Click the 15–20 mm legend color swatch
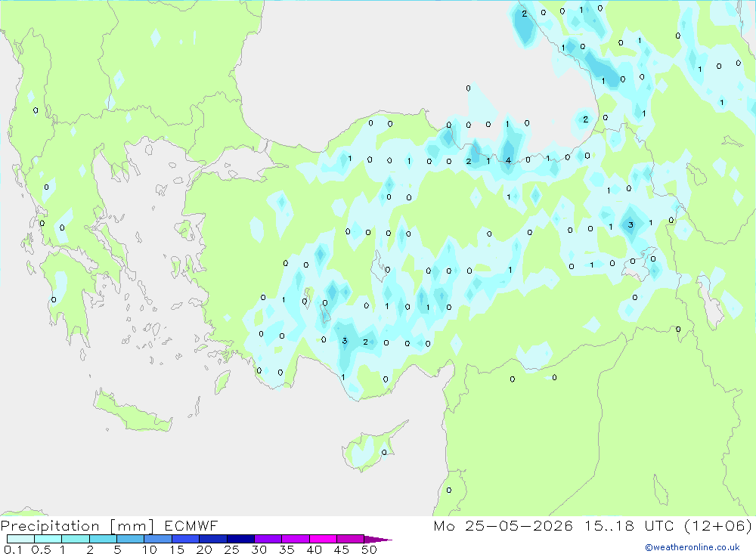756x554 pixels. point(186,539)
